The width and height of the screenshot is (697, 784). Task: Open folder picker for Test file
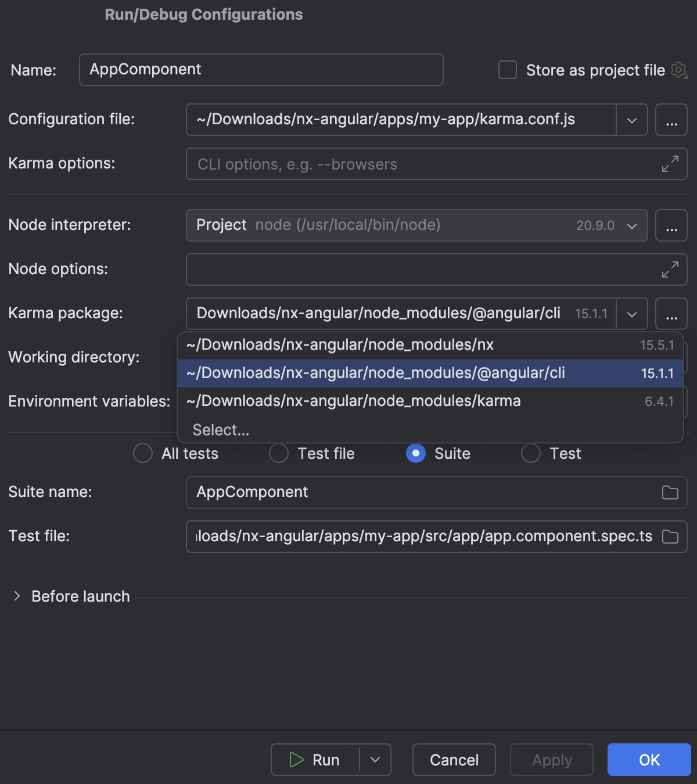pyautogui.click(x=669, y=537)
